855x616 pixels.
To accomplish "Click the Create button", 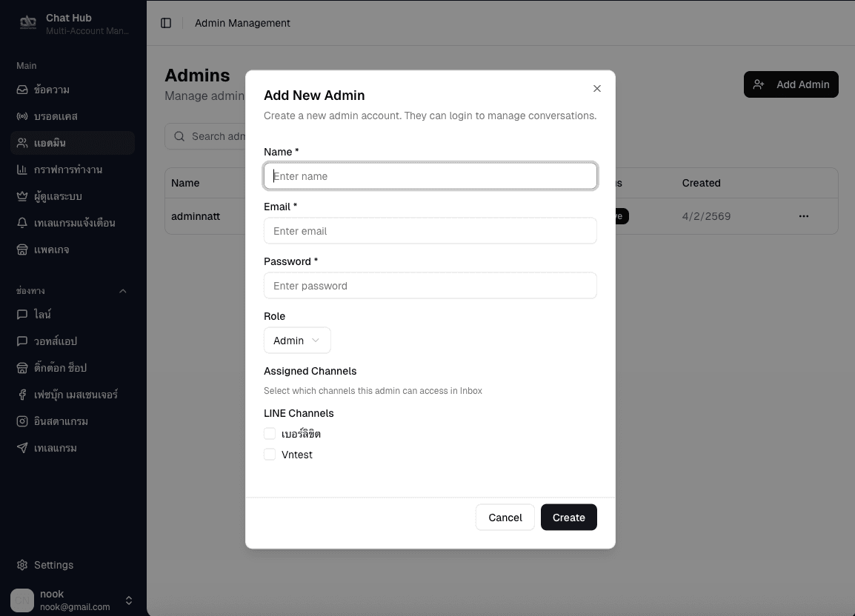I will coord(568,518).
